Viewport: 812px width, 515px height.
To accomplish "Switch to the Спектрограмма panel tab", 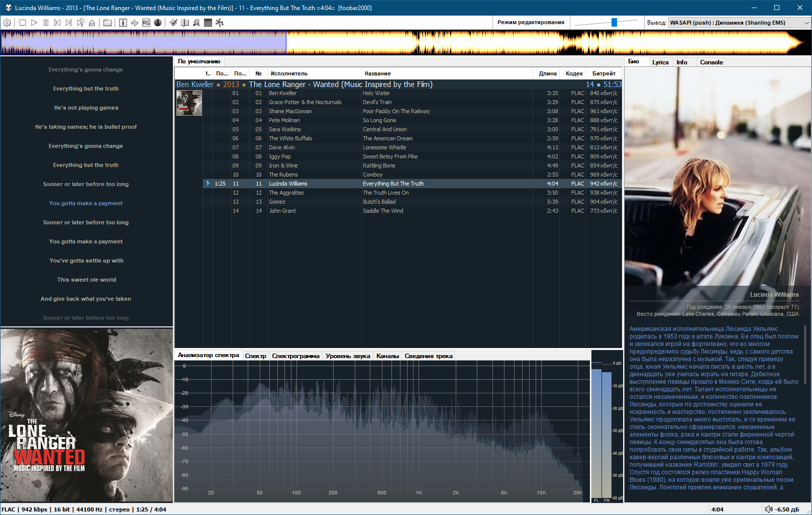I will (x=295, y=356).
